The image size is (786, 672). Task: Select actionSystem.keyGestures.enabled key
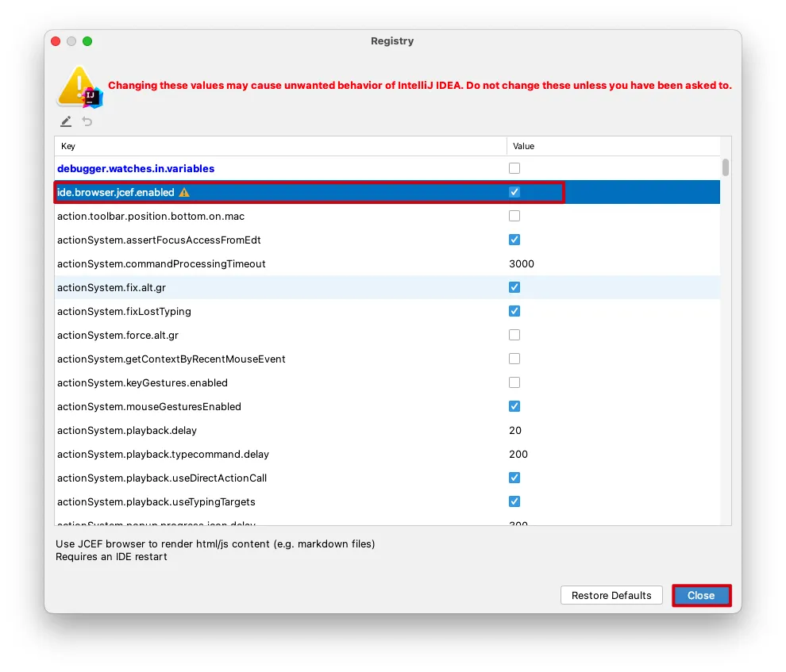[x=142, y=382]
